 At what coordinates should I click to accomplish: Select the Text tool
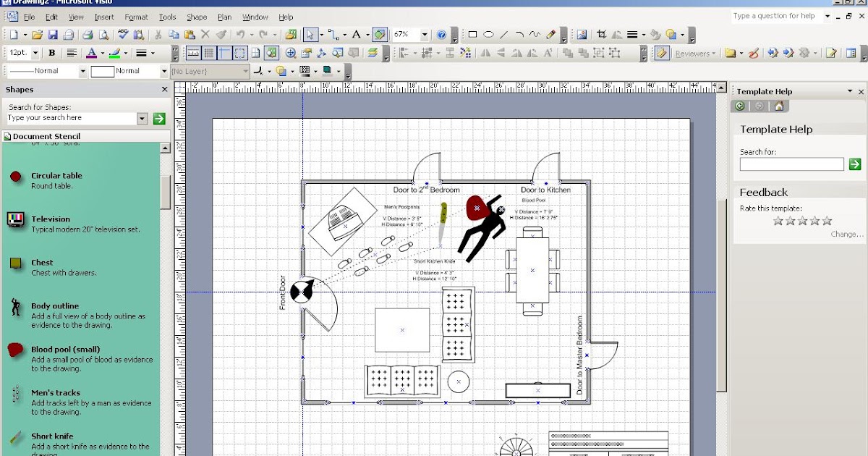coord(356,34)
